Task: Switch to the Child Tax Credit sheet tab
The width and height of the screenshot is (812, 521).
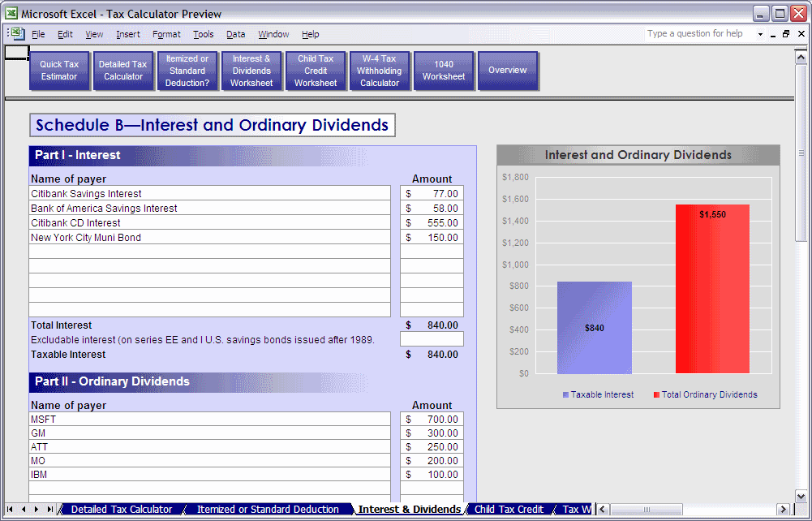Action: click(x=509, y=509)
